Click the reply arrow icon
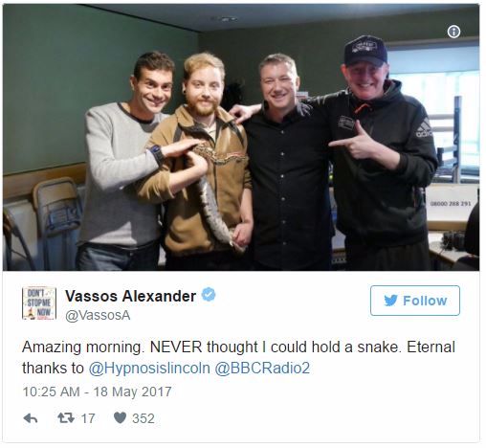This screenshot has height=448, width=486. click(31, 418)
